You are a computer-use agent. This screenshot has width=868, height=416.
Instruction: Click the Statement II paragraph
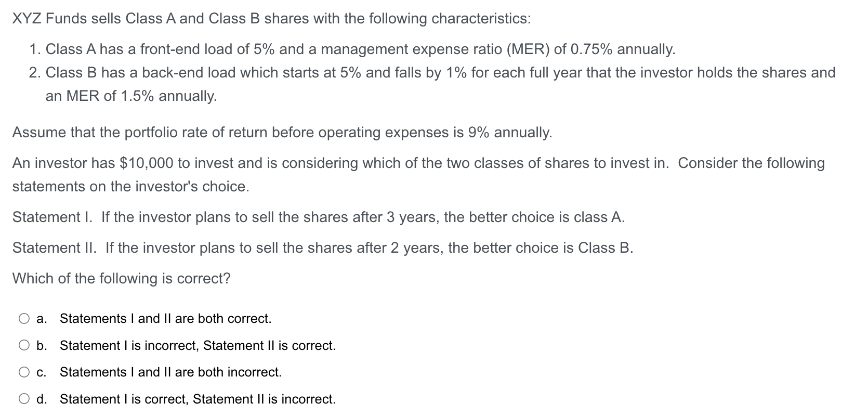pos(322,248)
